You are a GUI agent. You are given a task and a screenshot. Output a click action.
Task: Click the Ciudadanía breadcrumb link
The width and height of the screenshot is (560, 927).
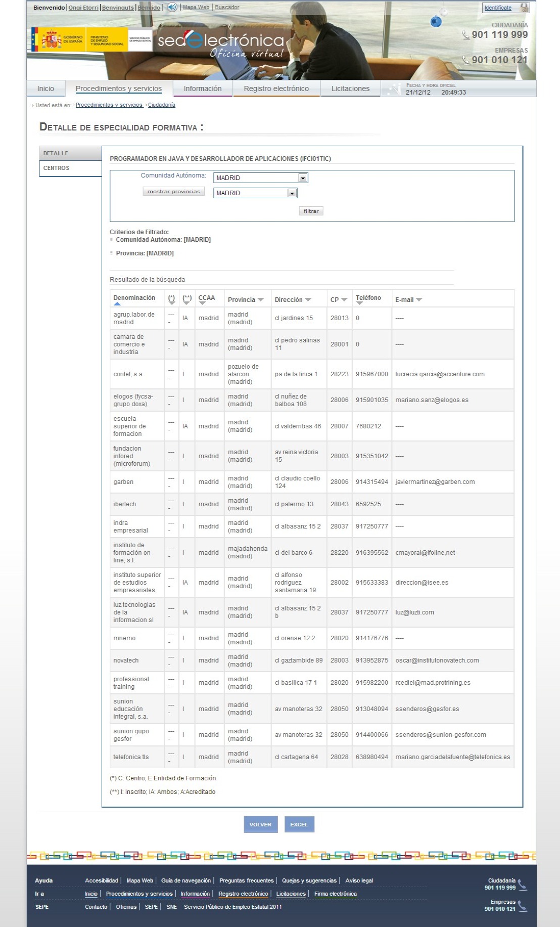[162, 105]
